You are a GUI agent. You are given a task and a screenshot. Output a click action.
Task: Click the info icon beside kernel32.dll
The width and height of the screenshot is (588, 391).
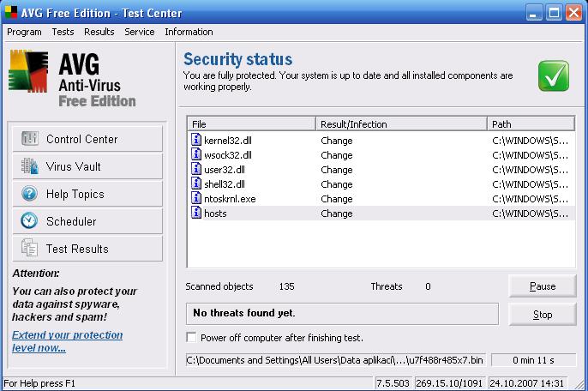pyautogui.click(x=195, y=141)
